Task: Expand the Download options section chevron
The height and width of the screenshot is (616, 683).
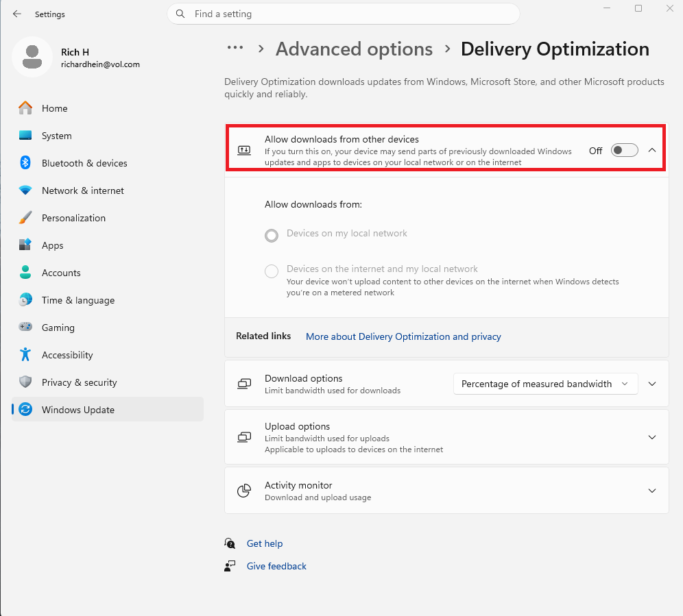Action: (x=651, y=384)
